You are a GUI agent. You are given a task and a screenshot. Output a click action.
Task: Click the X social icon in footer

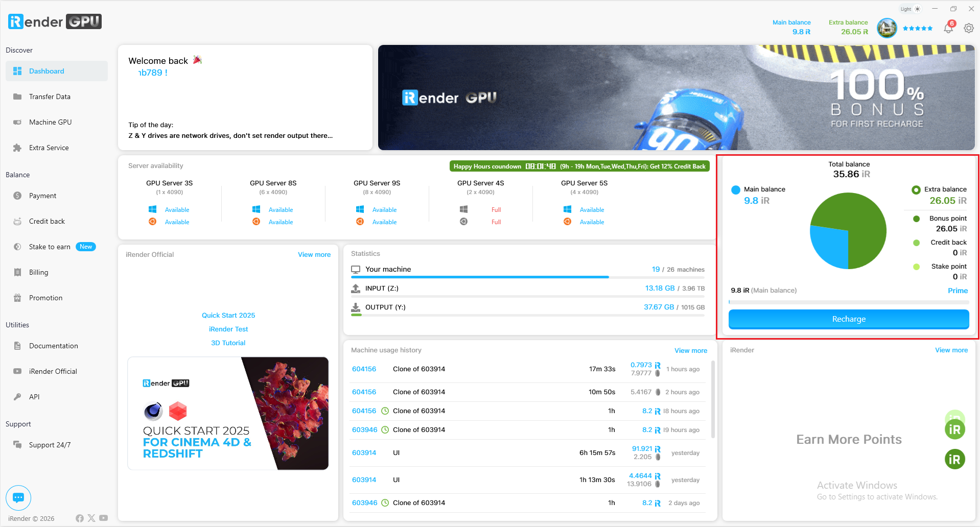(91, 518)
